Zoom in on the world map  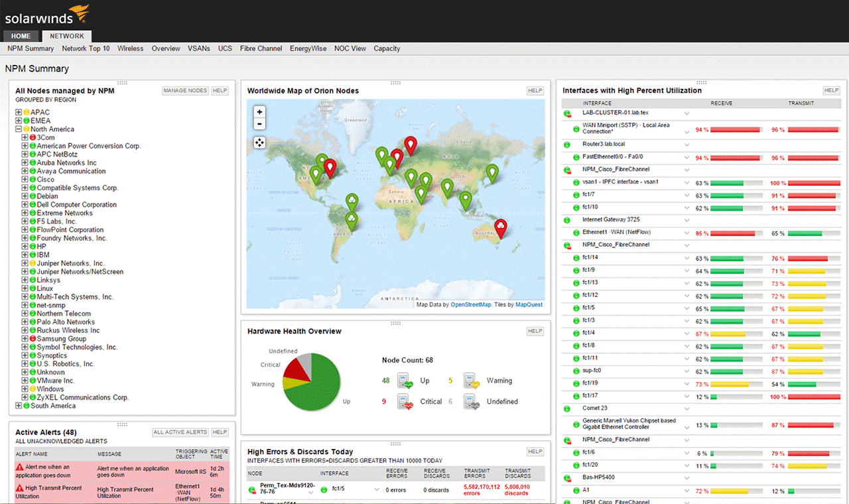(x=259, y=112)
